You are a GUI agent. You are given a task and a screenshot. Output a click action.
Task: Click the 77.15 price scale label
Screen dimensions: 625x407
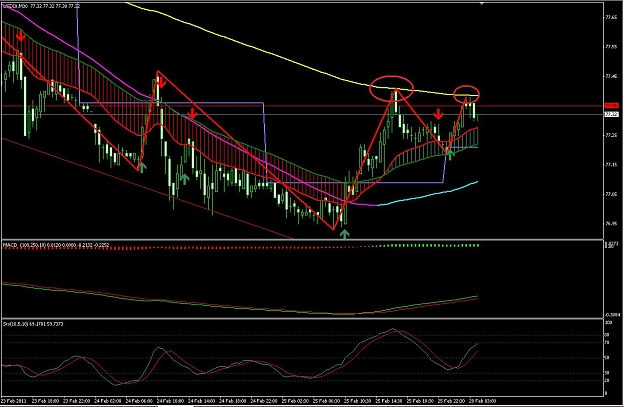611,165
